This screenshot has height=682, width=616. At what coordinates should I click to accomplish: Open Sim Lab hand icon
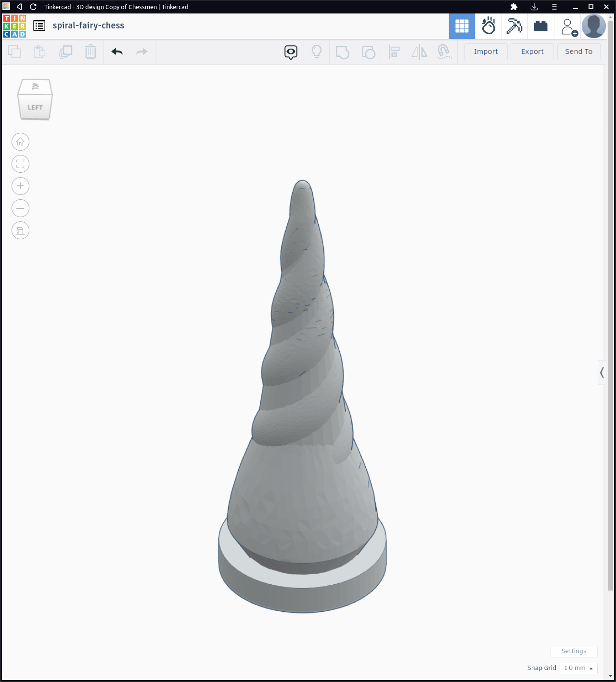point(488,26)
